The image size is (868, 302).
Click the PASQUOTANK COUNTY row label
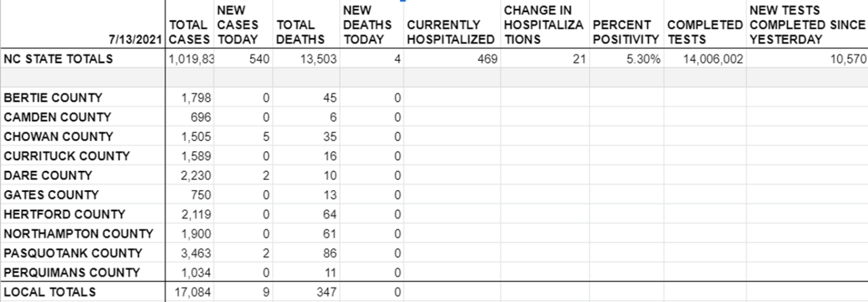click(73, 253)
